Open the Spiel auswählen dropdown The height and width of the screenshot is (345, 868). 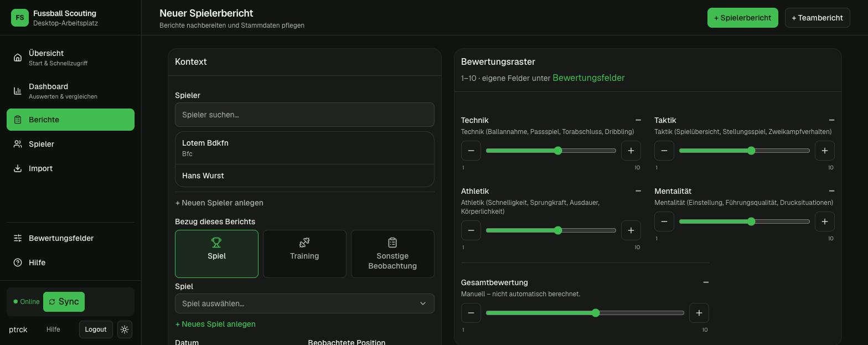[x=304, y=303]
